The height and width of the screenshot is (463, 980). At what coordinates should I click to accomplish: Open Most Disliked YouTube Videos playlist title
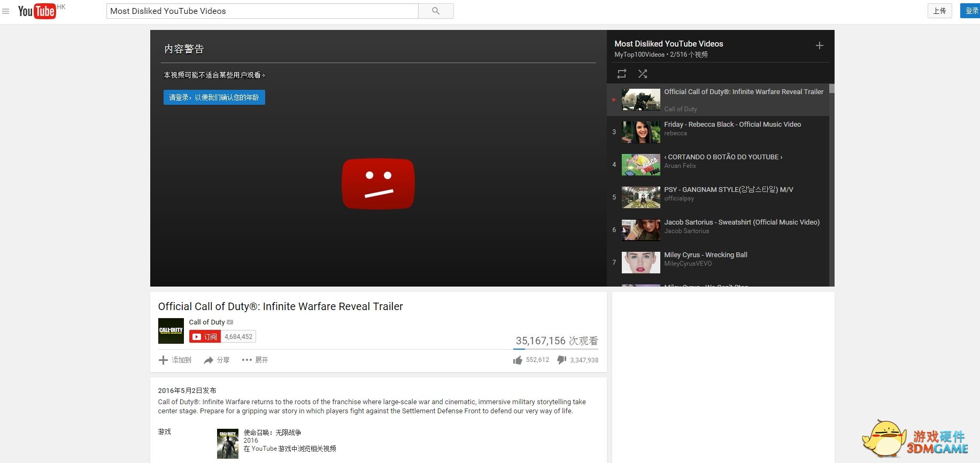[669, 44]
